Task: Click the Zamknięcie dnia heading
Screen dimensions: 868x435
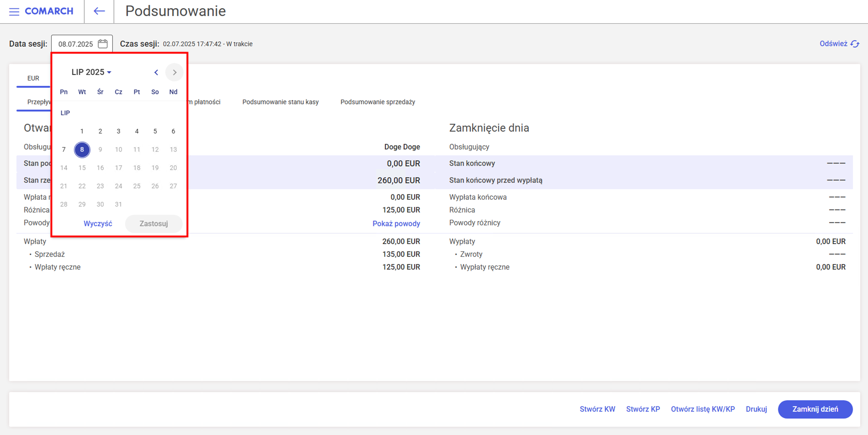Action: point(489,128)
